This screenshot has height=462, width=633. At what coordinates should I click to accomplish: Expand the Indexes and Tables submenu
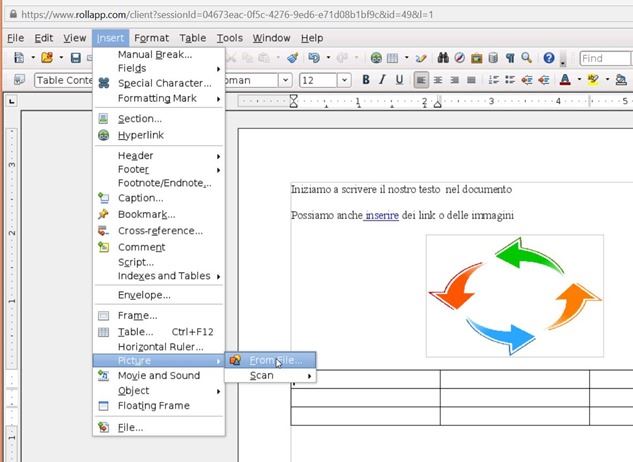coord(159,276)
